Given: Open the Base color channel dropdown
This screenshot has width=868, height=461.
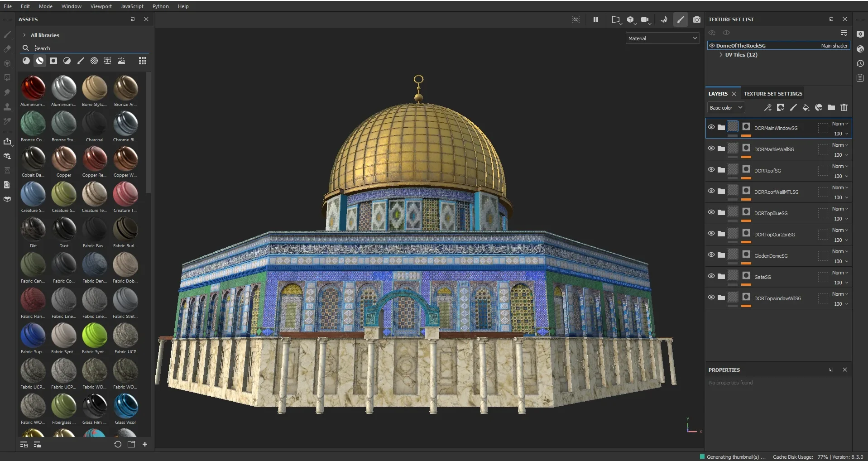Looking at the screenshot, I should click(x=726, y=108).
